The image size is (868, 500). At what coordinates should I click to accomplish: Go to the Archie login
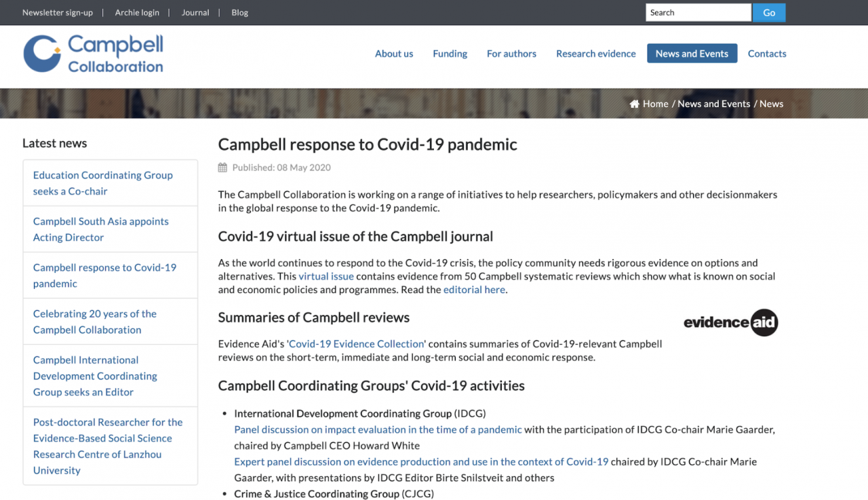pos(137,12)
